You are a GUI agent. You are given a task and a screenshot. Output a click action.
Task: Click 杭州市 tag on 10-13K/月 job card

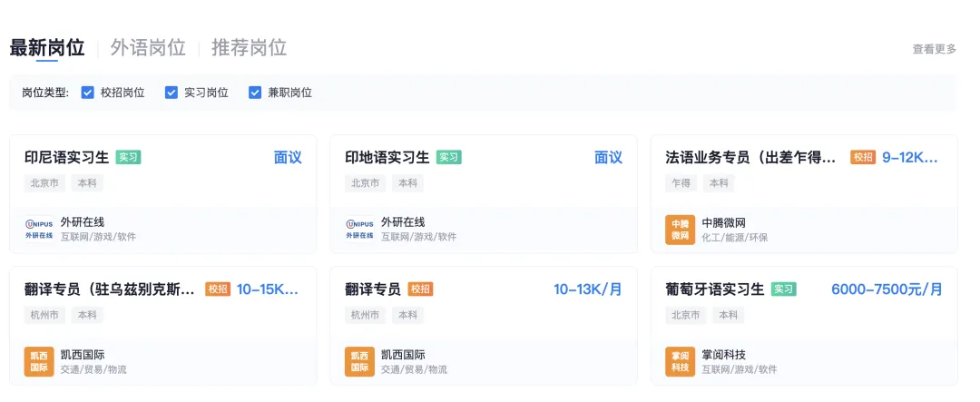click(365, 315)
